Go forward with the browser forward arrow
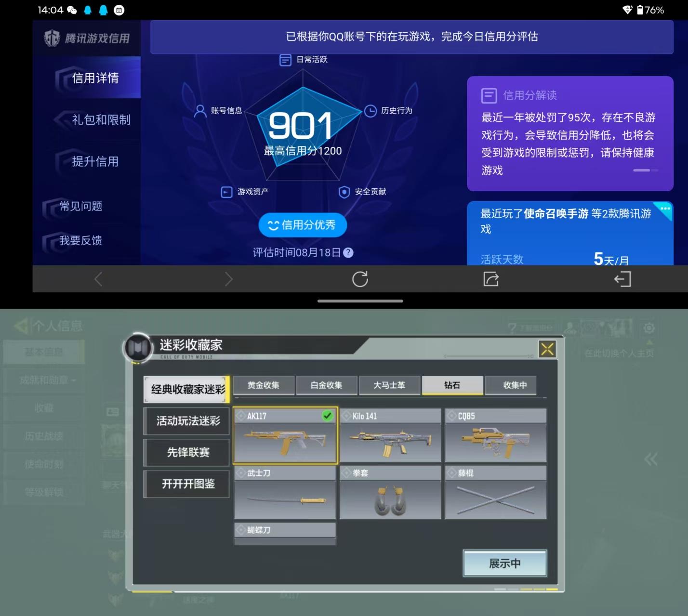The width and height of the screenshot is (688, 616). coord(228,279)
